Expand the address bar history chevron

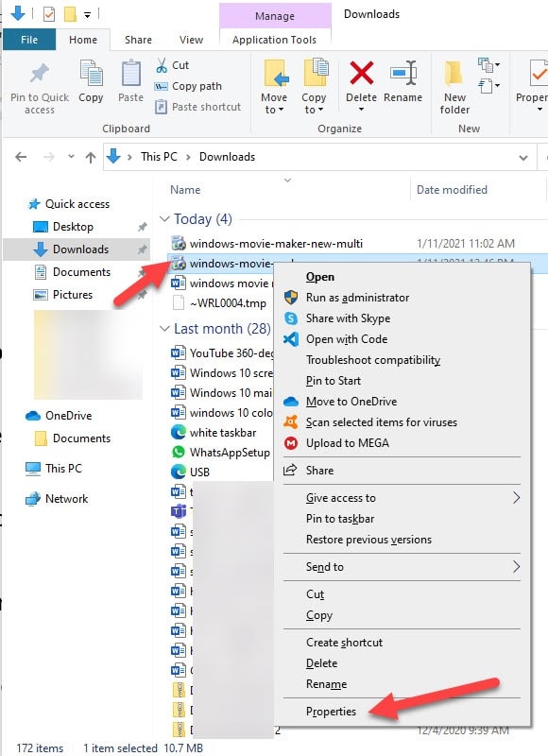(x=523, y=157)
